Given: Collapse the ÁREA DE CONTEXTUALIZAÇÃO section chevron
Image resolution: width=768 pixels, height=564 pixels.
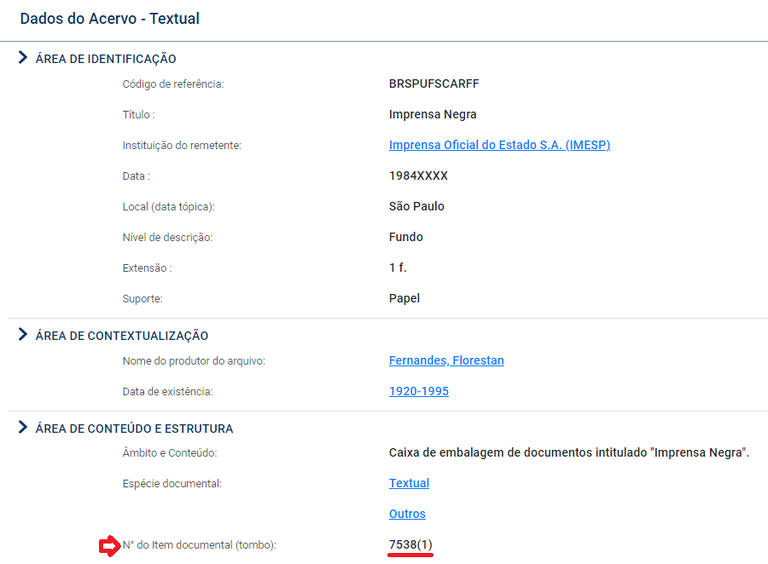Looking at the screenshot, I should pos(23,334).
